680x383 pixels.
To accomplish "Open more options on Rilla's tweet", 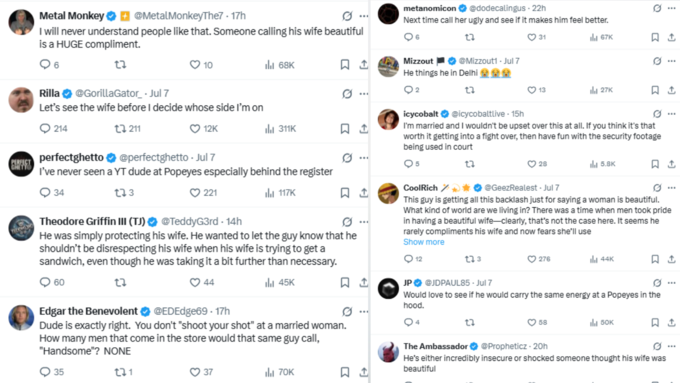I will [x=363, y=93].
